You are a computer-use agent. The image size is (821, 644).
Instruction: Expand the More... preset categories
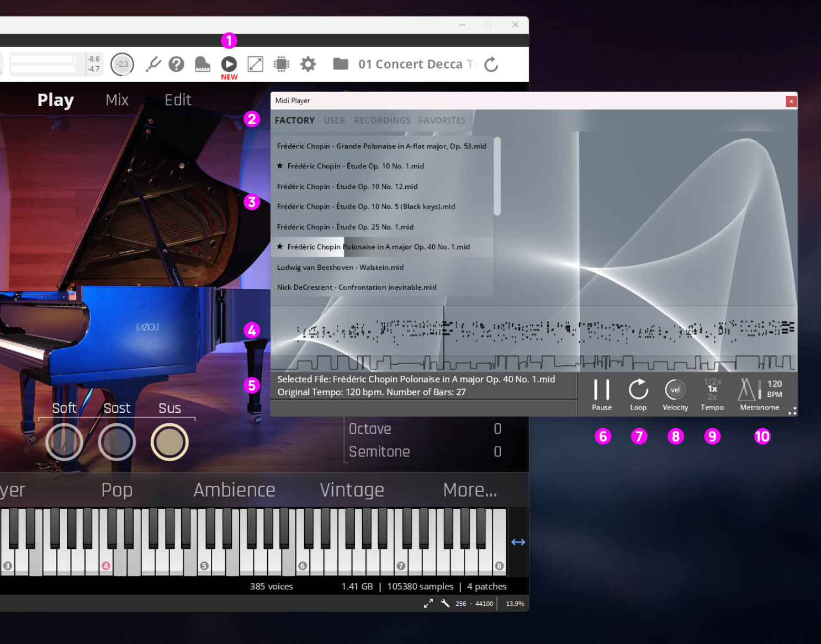(x=470, y=490)
